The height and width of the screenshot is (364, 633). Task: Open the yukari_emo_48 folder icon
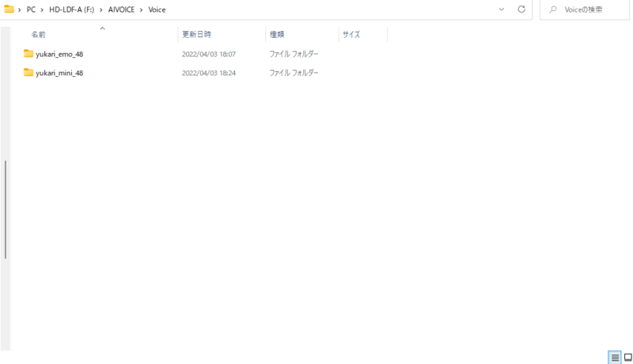tap(28, 53)
